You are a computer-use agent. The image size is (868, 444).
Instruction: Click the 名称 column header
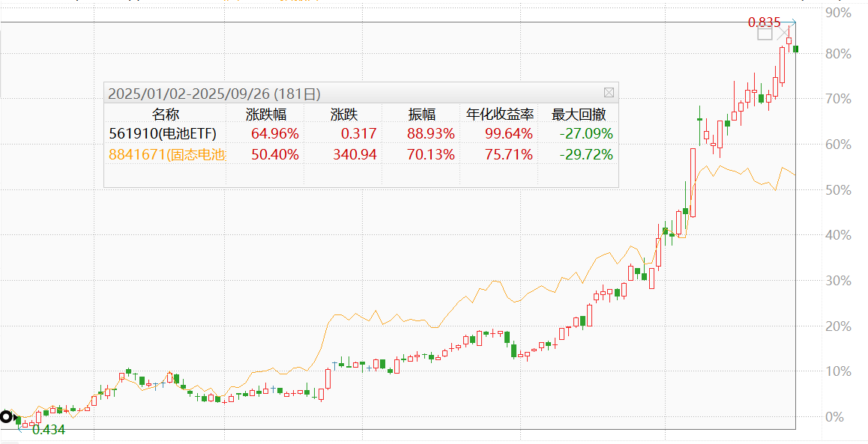pyautogui.click(x=166, y=115)
